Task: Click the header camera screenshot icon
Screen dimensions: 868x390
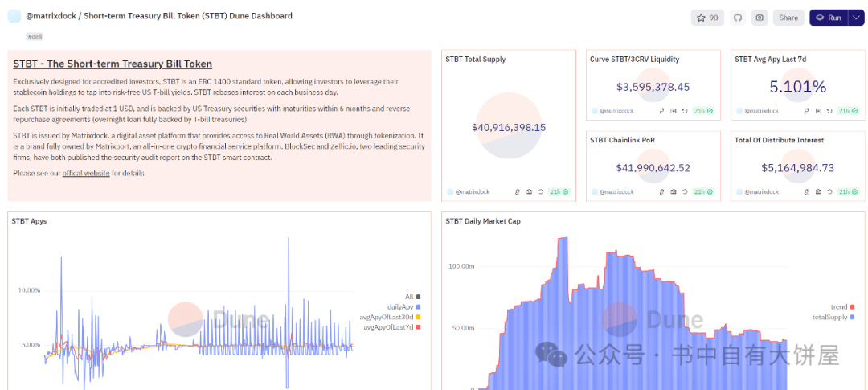Action: point(759,18)
